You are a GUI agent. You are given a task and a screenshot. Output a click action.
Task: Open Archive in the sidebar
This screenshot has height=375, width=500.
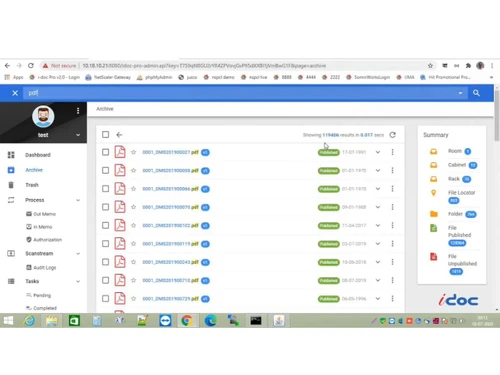click(34, 170)
